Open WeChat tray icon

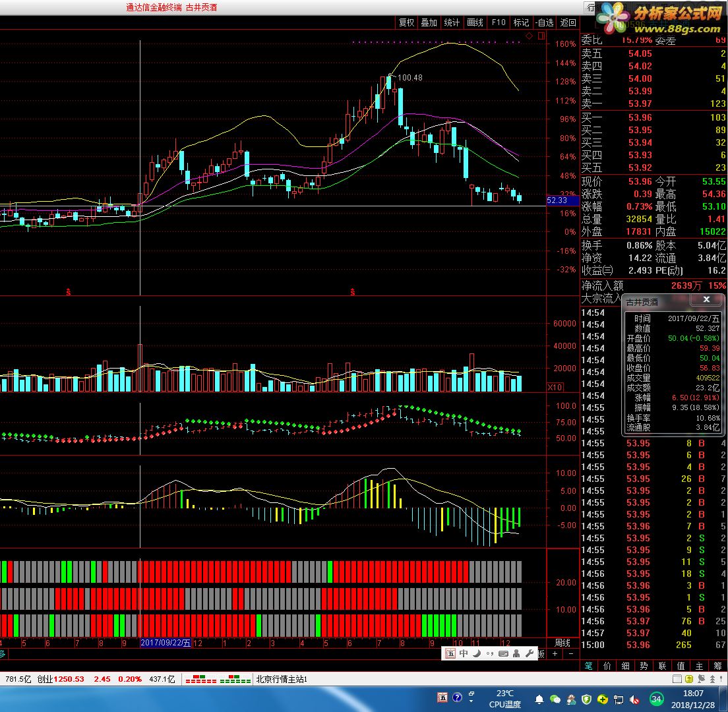click(555, 699)
